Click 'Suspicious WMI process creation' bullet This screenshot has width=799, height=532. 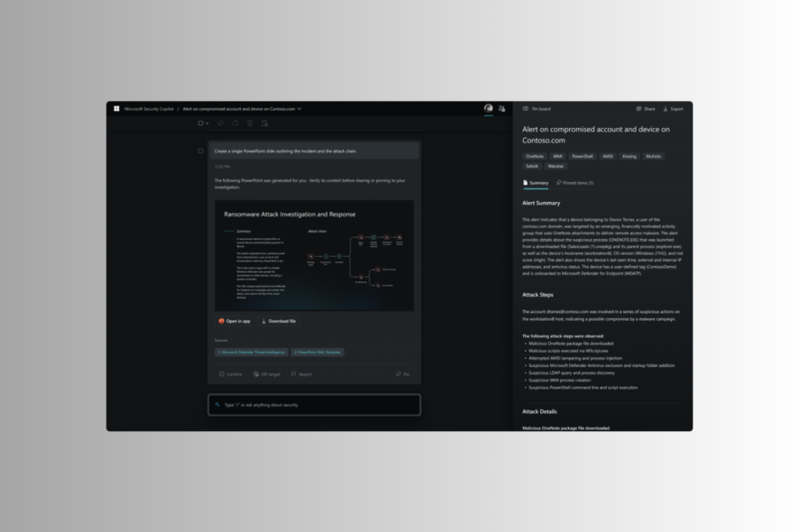[x=559, y=381]
